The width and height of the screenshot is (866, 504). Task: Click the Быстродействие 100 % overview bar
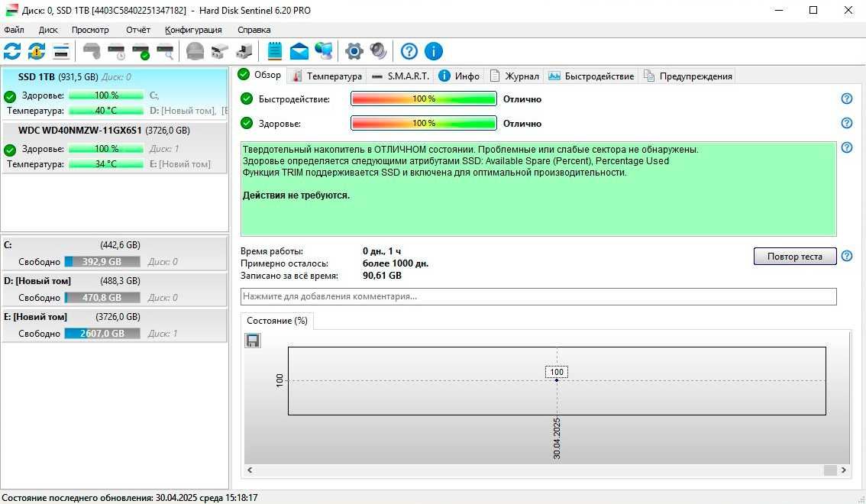pyautogui.click(x=424, y=99)
